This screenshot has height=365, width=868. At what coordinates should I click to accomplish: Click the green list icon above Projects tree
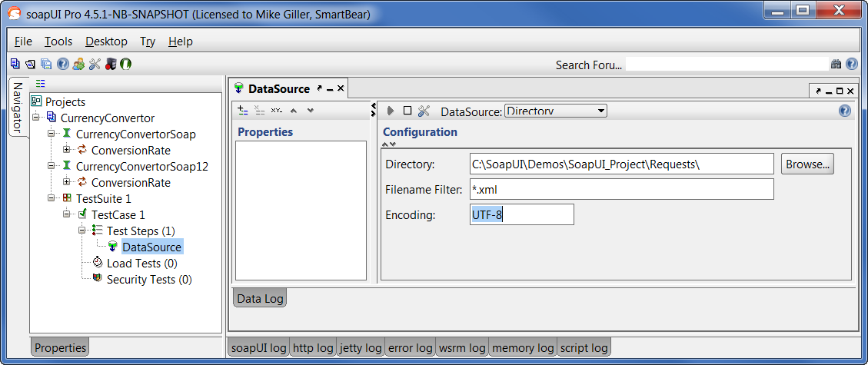coord(41,84)
